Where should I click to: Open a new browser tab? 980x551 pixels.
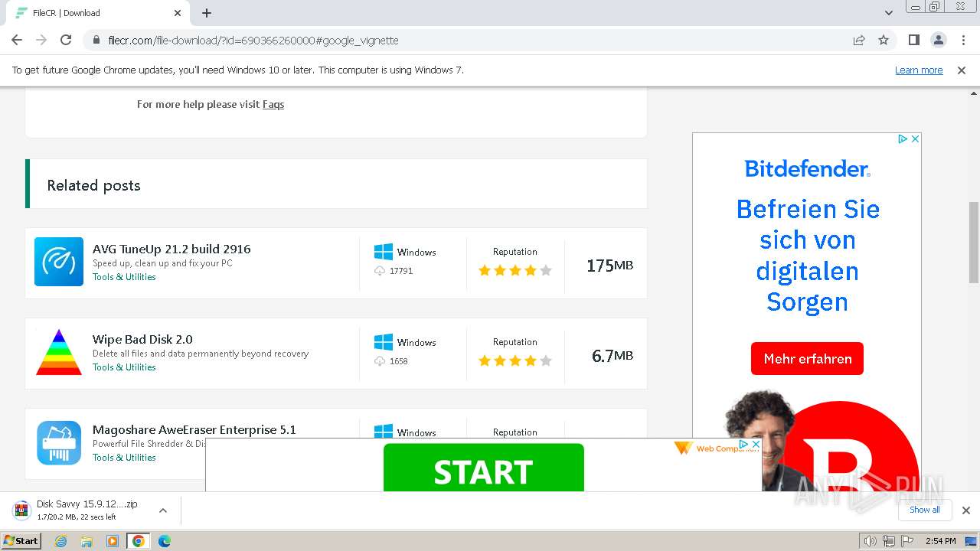(207, 13)
